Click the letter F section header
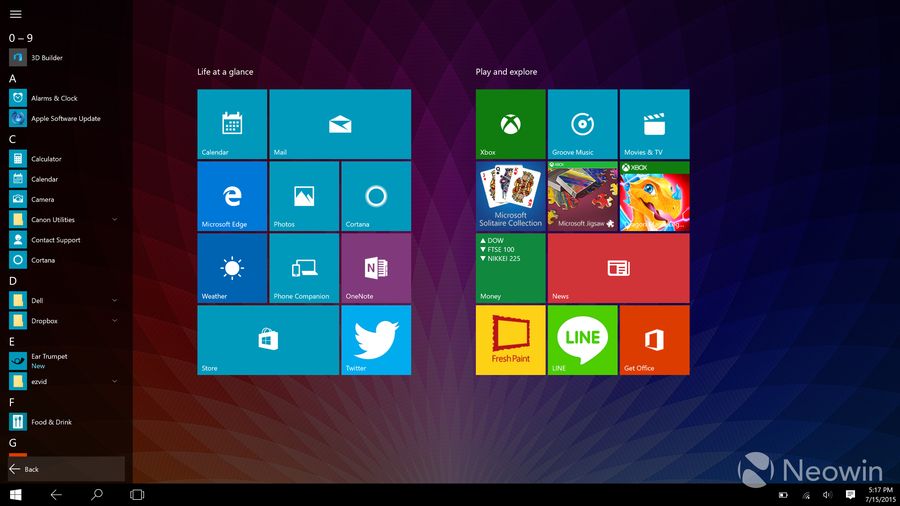Viewport: 900px width, 506px height. [x=11, y=402]
